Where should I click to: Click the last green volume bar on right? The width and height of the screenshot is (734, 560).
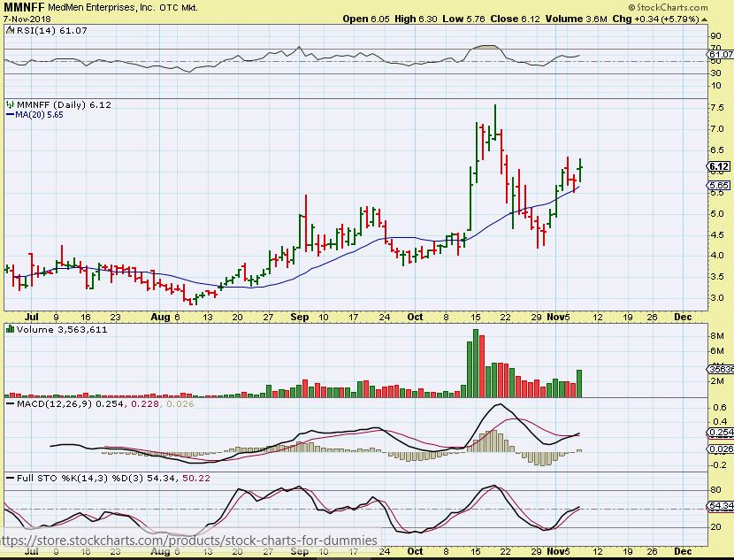(x=579, y=384)
